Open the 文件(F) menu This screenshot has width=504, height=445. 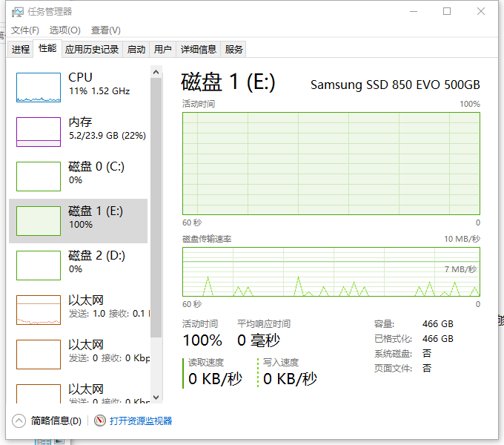pyautogui.click(x=24, y=30)
